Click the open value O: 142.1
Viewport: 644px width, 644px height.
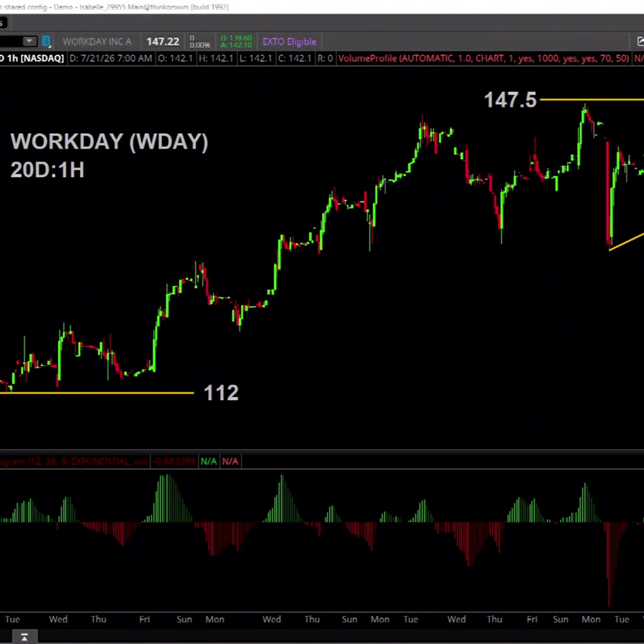(x=175, y=58)
